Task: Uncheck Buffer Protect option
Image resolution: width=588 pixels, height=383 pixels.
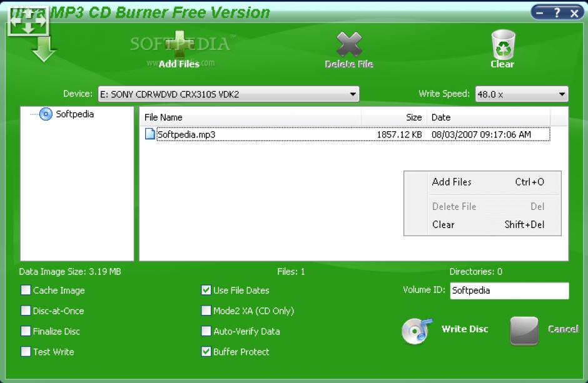Action: tap(206, 351)
